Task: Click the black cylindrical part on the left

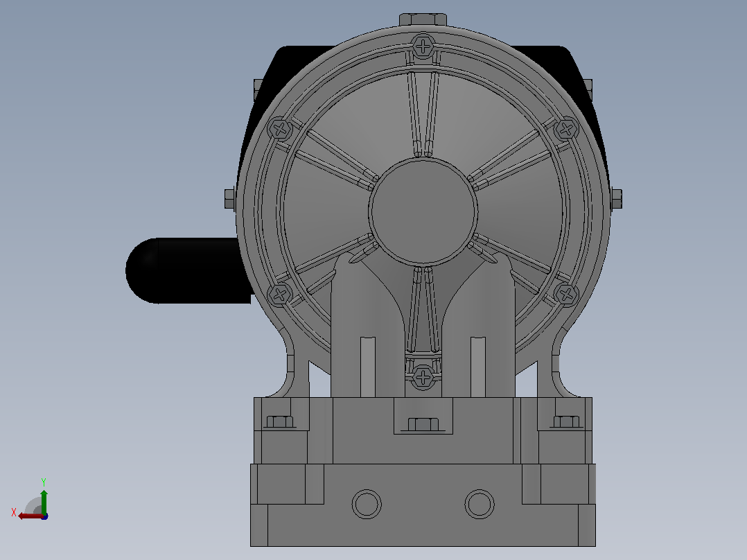Action: coord(188,271)
